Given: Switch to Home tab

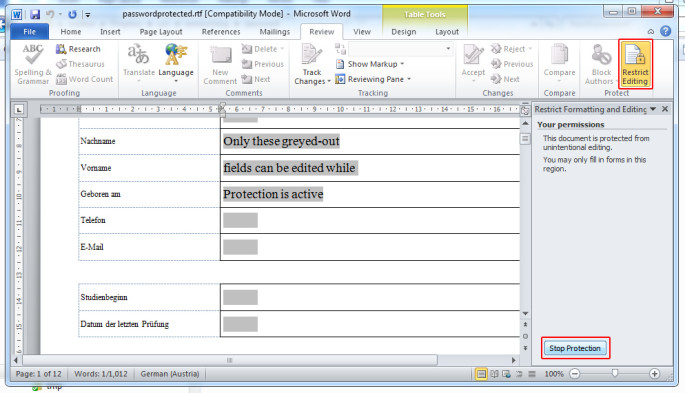Looking at the screenshot, I should click(71, 31).
